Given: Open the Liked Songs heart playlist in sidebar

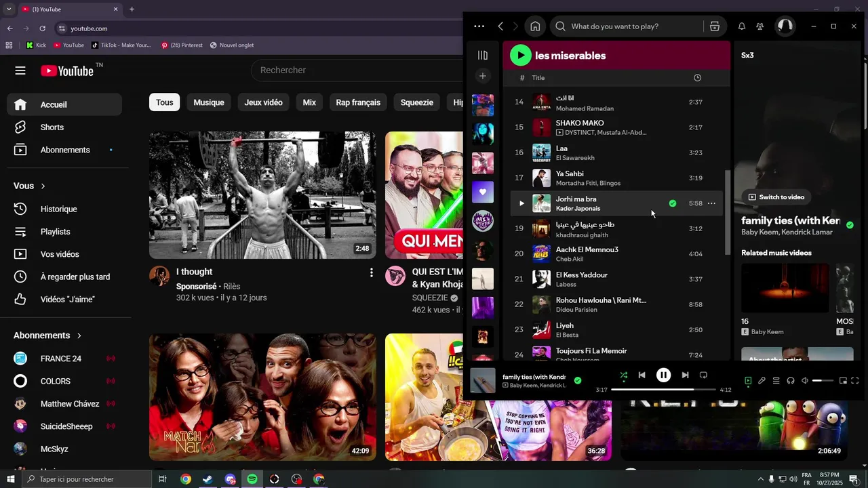Looking at the screenshot, I should (483, 192).
